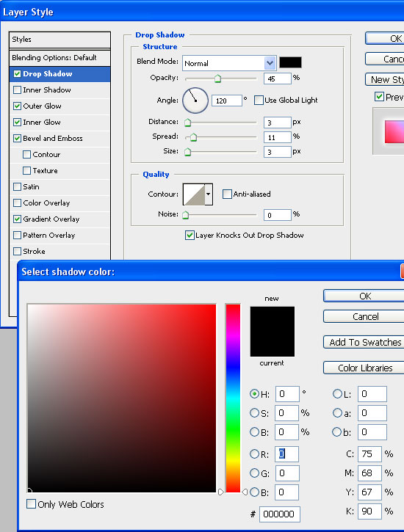Select the RGB blue B radio button

point(254,492)
